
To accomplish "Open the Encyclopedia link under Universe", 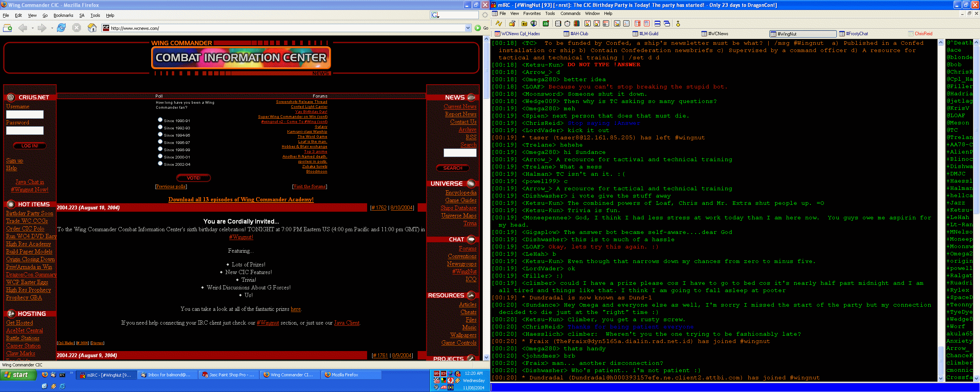I will point(461,193).
